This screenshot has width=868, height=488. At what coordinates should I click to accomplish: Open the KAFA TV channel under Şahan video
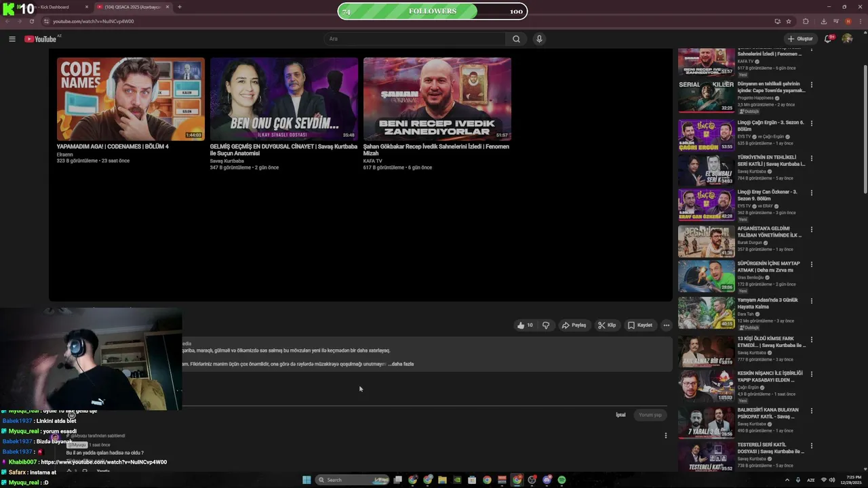373,161
